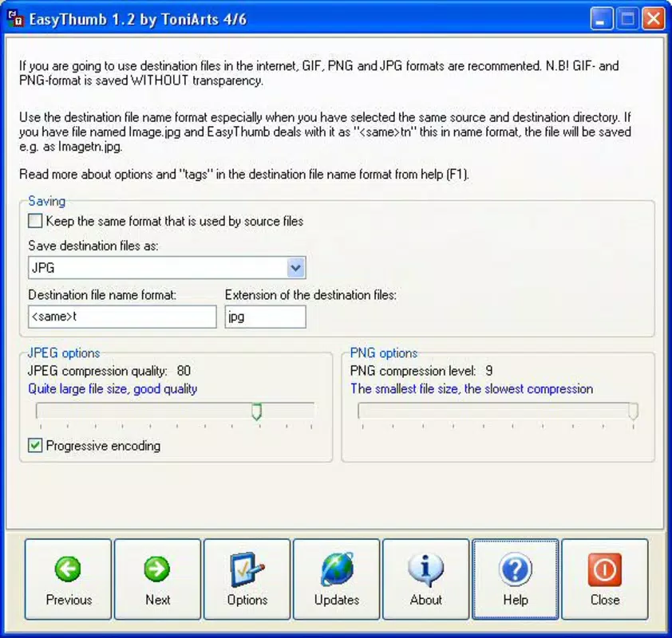The height and width of the screenshot is (638, 672).
Task: Click the red Close power button
Action: coord(605,579)
